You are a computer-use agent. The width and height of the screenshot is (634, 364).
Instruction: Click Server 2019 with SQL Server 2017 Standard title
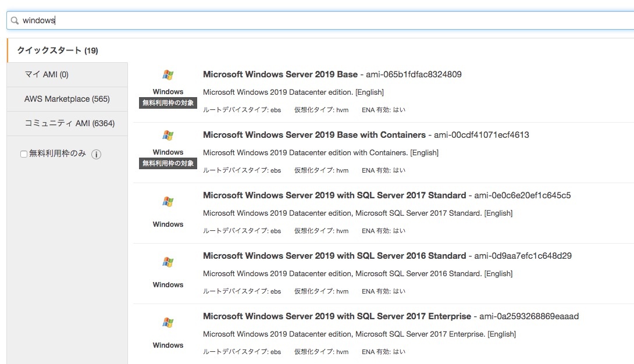click(x=334, y=195)
